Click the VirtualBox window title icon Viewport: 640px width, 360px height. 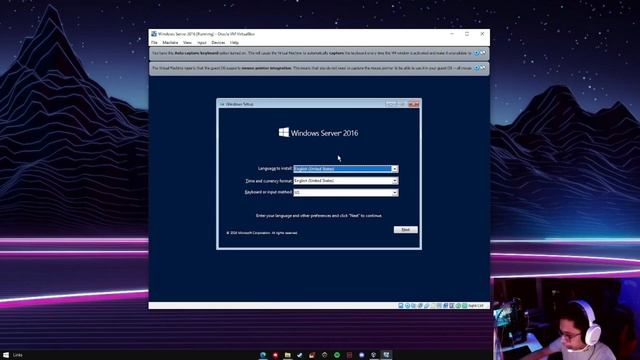(154, 34)
